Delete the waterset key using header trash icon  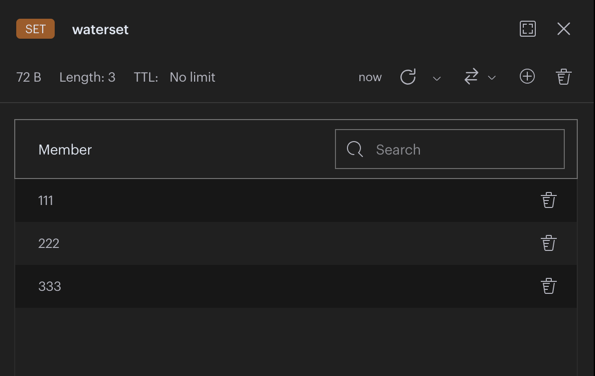pos(564,77)
